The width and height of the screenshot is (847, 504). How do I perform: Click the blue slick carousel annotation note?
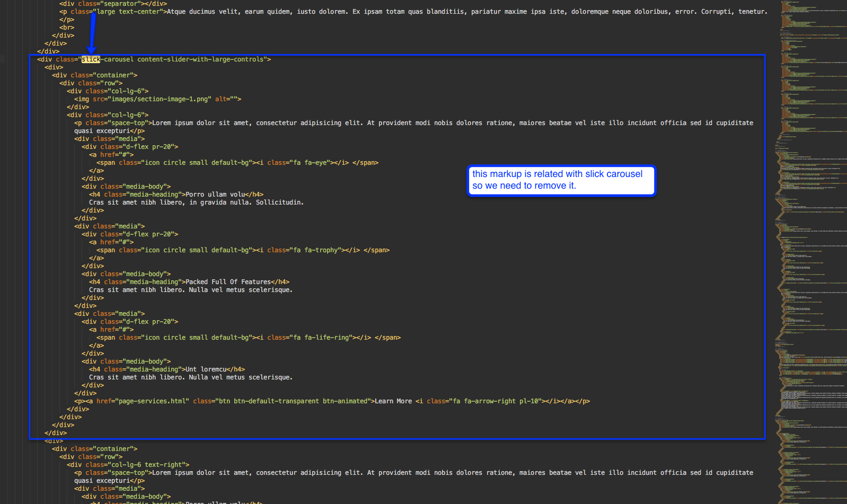tap(561, 180)
